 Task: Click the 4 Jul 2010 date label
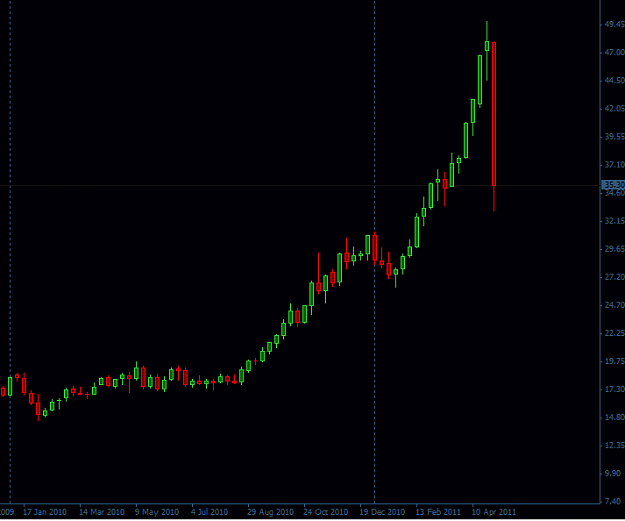click(x=209, y=512)
